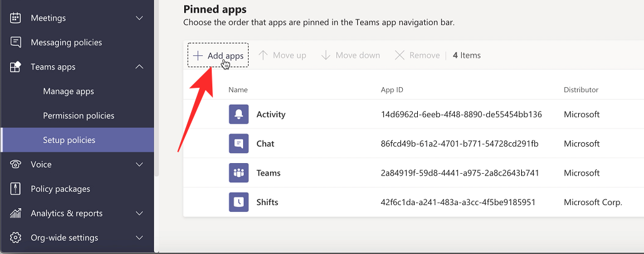Expand Org-wide settings chevron
Viewport: 644px width, 254px height.
click(x=140, y=238)
